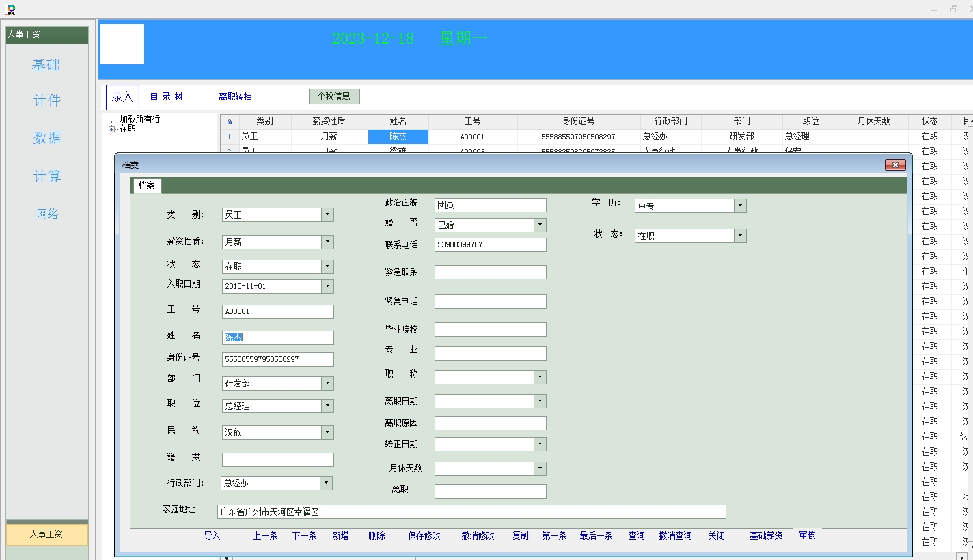Image resolution: width=973 pixels, height=560 pixels.
Task: Open the 目录树 tab
Action: pos(167,97)
